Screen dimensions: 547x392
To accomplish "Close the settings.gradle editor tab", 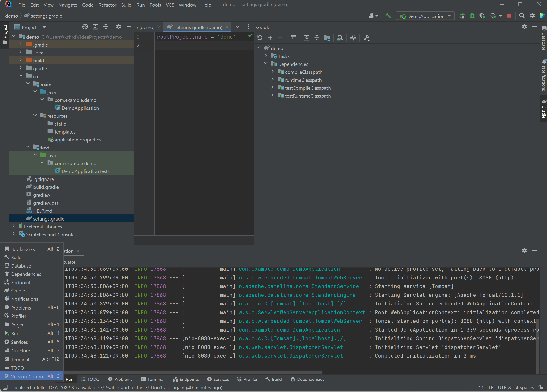I will pyautogui.click(x=227, y=27).
